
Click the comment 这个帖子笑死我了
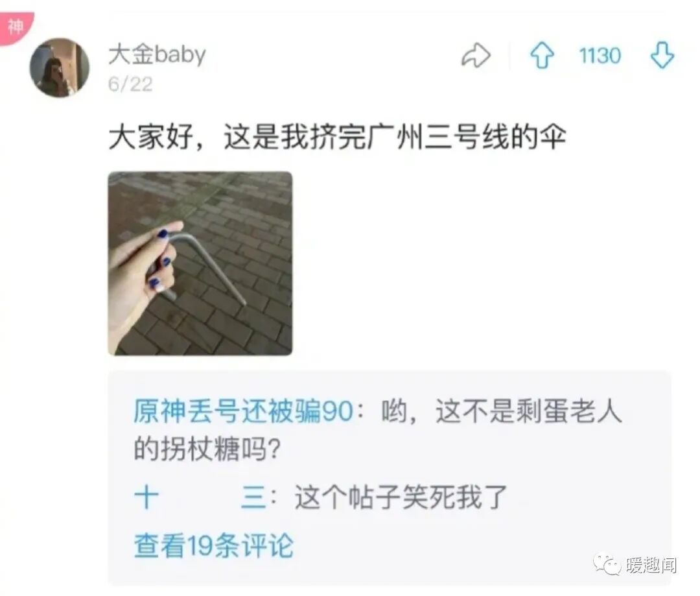coord(401,497)
